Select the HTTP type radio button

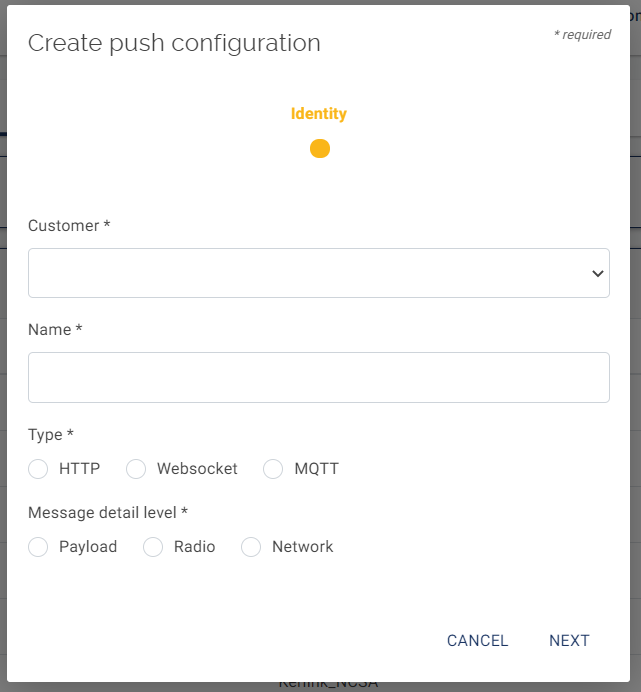click(38, 469)
